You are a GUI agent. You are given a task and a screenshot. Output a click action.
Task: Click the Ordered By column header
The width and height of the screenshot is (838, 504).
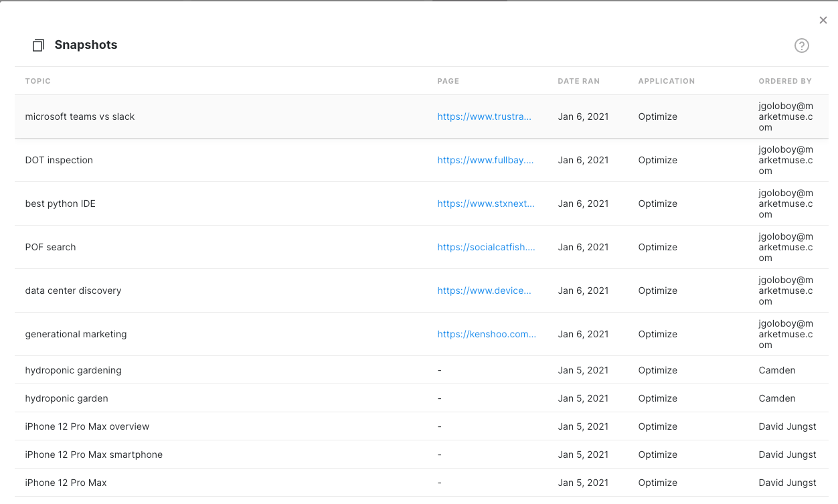pyautogui.click(x=784, y=81)
